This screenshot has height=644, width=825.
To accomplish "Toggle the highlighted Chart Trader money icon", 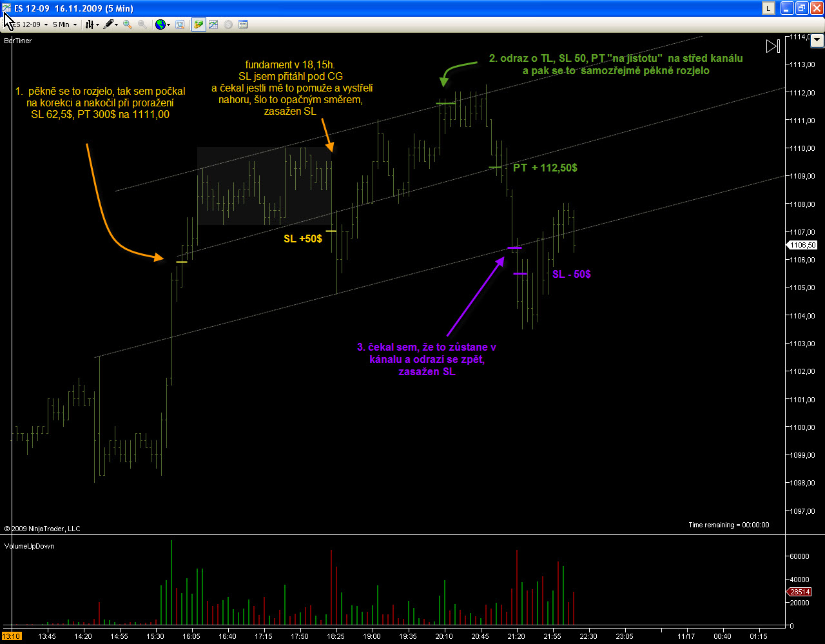I will (x=198, y=24).
